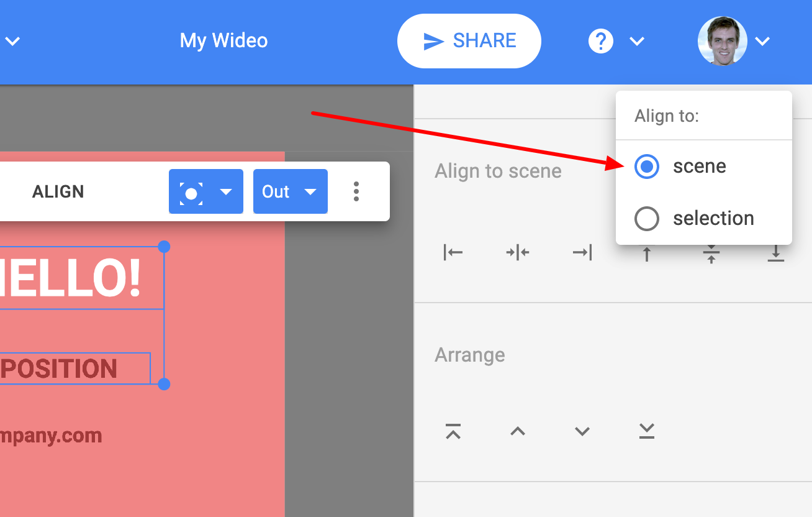Open the Out animation dropdown
Image resolution: width=812 pixels, height=517 pixels.
coord(290,191)
